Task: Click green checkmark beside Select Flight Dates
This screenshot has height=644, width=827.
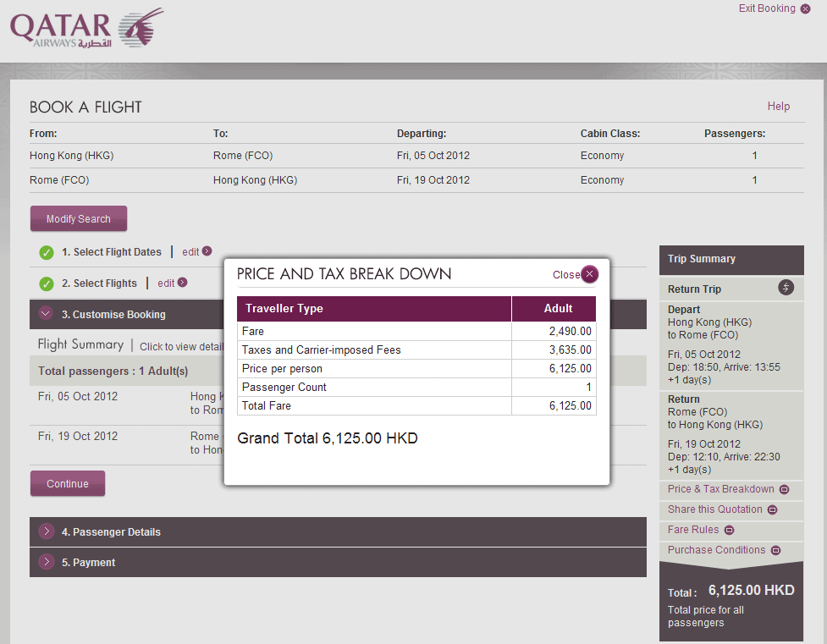Action: click(x=47, y=252)
